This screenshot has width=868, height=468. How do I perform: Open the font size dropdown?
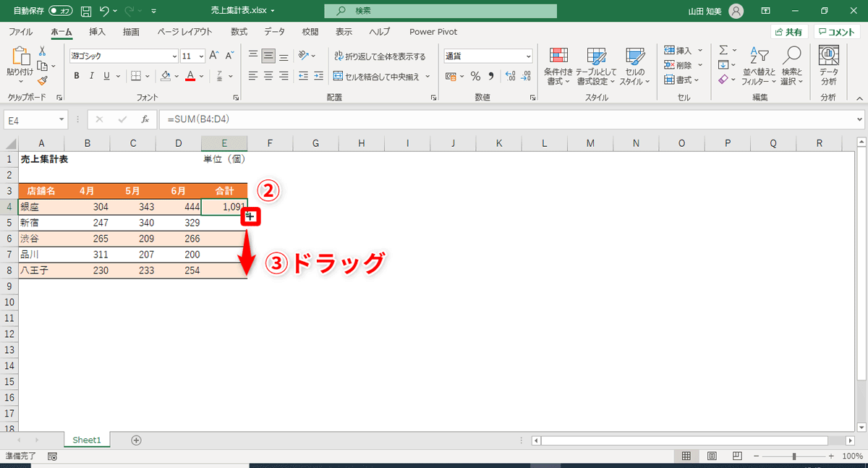coord(201,56)
